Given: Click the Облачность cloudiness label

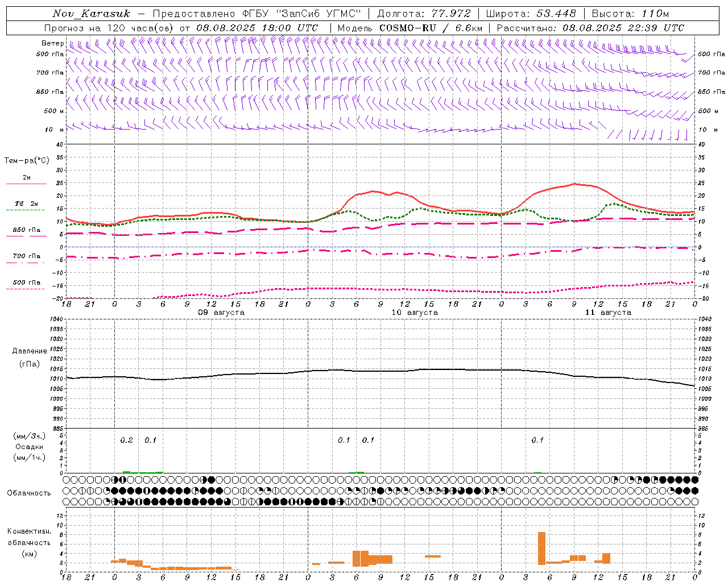Looking at the screenshot, I should [29, 493].
